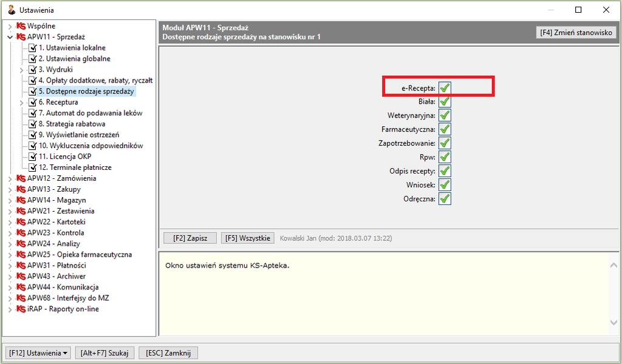Expand the Wspólne tree node

tap(10, 27)
